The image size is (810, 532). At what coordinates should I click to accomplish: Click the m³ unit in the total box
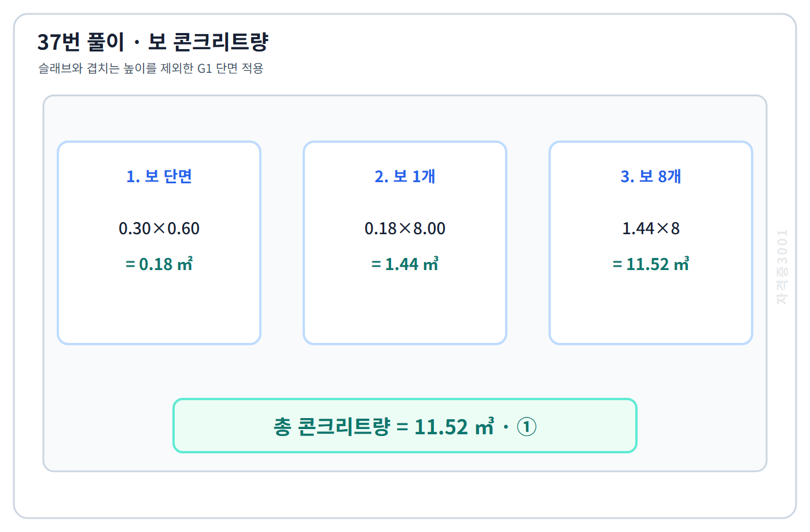point(485,426)
